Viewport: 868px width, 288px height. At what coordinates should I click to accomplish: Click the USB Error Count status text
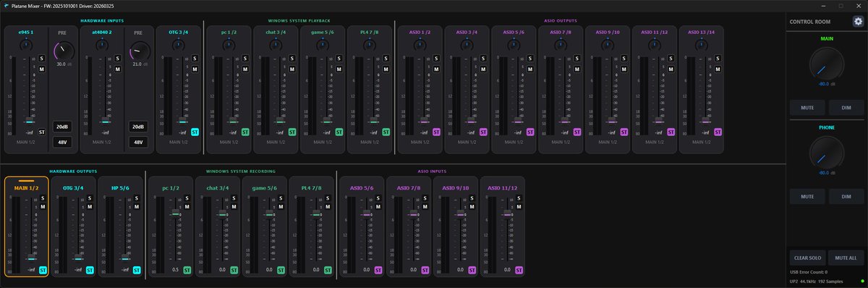(809, 272)
